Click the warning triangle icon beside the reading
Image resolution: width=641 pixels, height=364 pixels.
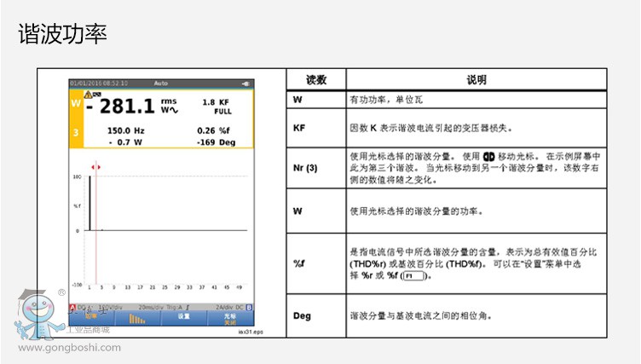point(87,94)
